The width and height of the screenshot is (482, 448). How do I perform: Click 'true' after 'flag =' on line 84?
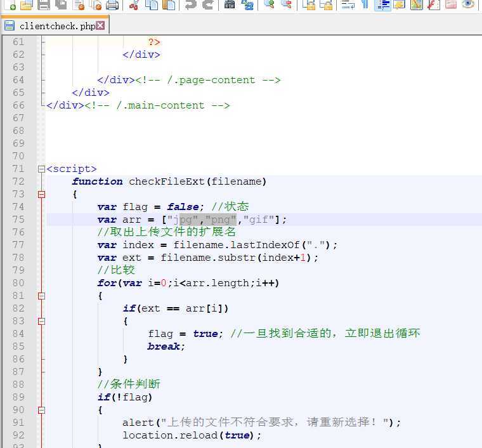pyautogui.click(x=205, y=334)
